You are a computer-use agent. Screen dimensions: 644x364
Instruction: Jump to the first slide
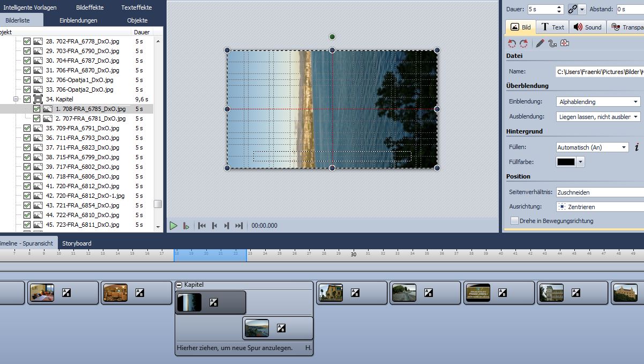pyautogui.click(x=202, y=226)
